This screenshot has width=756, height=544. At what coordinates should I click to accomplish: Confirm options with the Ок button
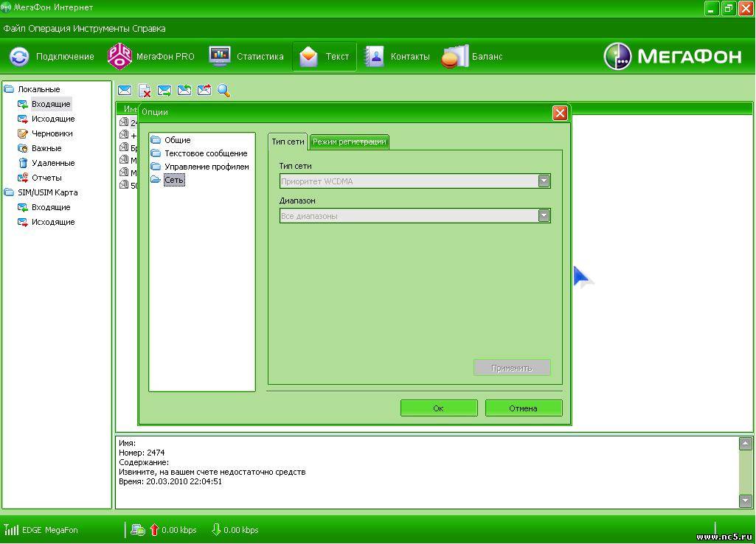pos(438,408)
